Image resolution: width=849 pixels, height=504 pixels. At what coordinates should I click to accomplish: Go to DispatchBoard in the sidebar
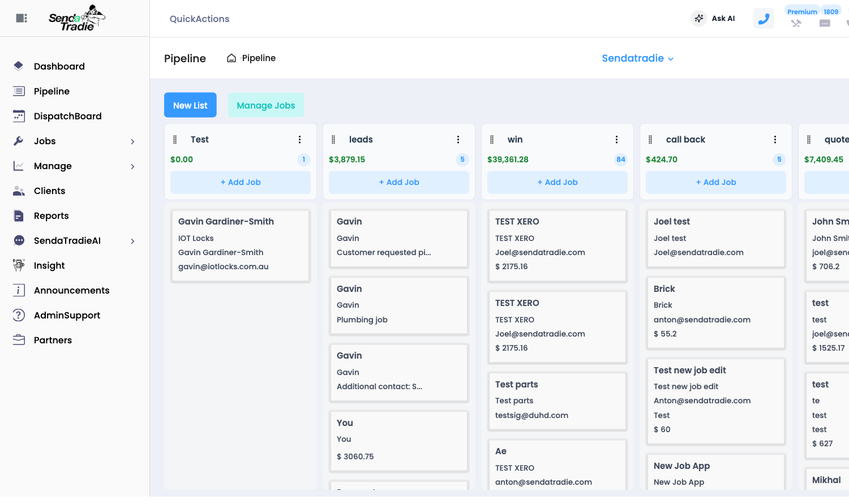coord(68,116)
